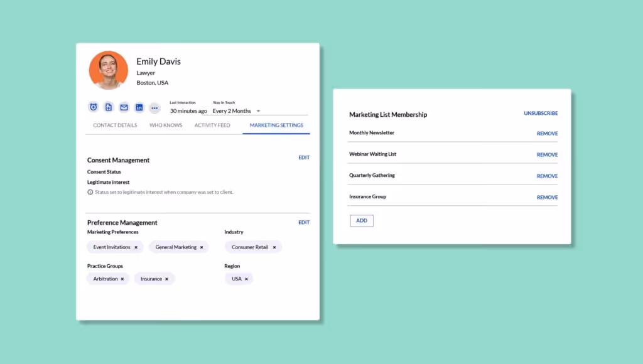Edit the Consent Management section
The width and height of the screenshot is (643, 364).
[x=304, y=158]
